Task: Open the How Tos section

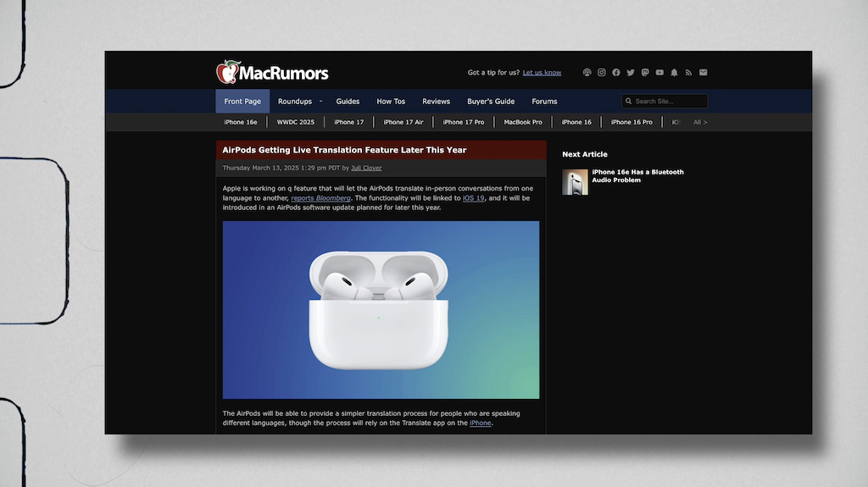Action: point(391,102)
